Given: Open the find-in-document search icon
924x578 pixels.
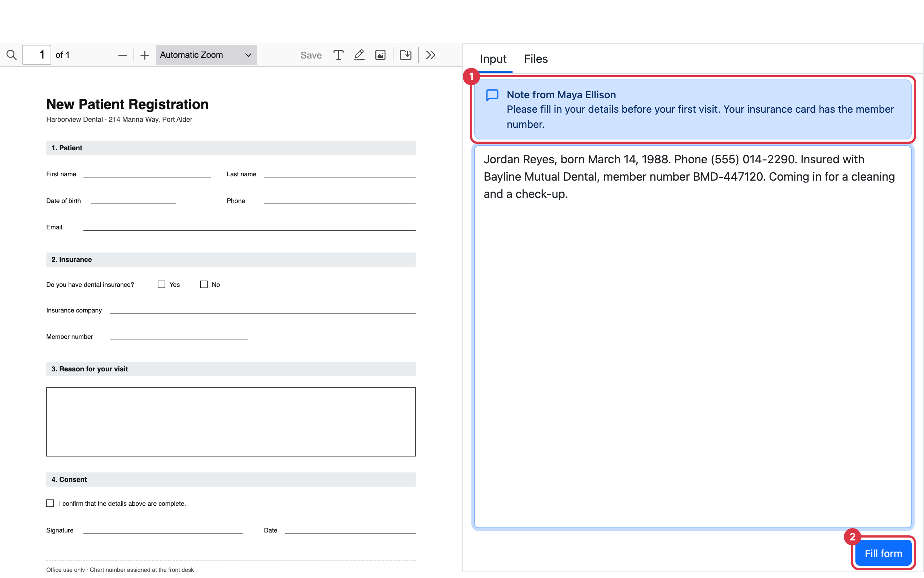Looking at the screenshot, I should coord(12,55).
